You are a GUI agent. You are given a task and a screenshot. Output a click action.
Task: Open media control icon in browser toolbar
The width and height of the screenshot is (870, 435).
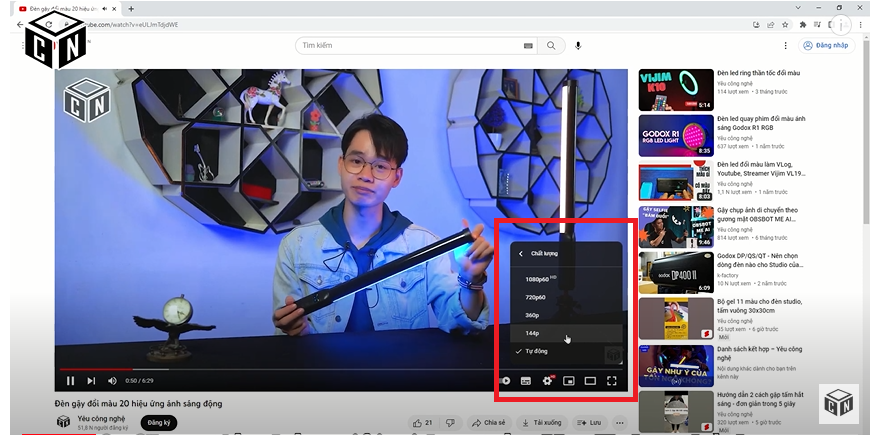[817, 24]
